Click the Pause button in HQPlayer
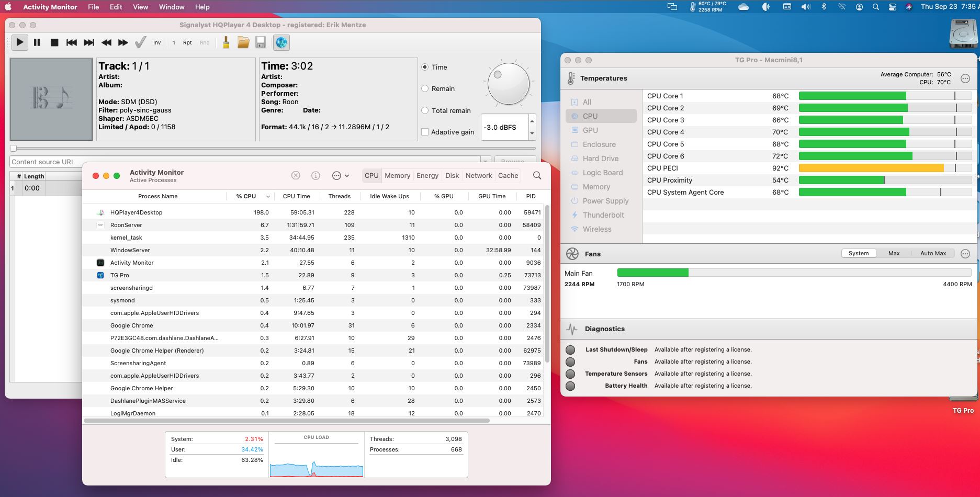This screenshot has width=980, height=497. click(37, 42)
